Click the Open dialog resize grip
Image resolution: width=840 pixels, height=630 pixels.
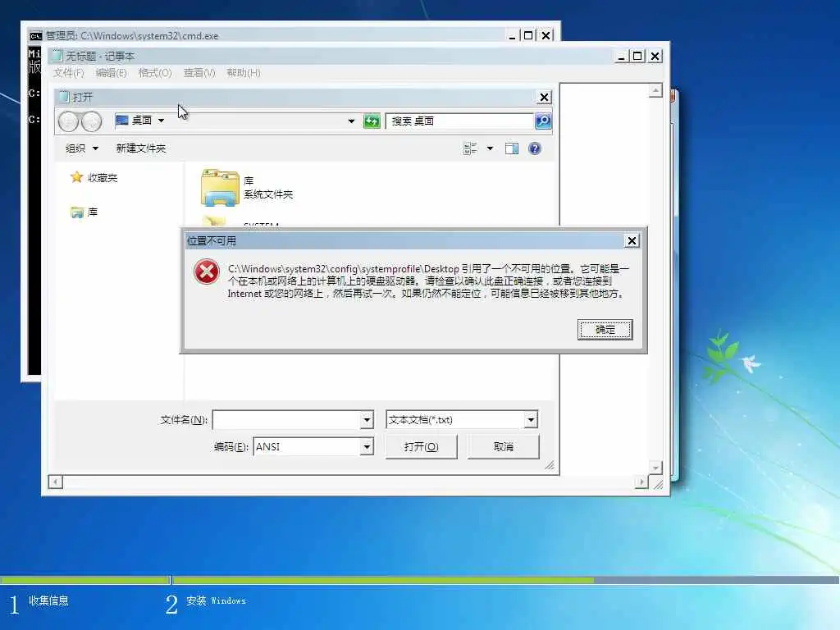tap(550, 466)
